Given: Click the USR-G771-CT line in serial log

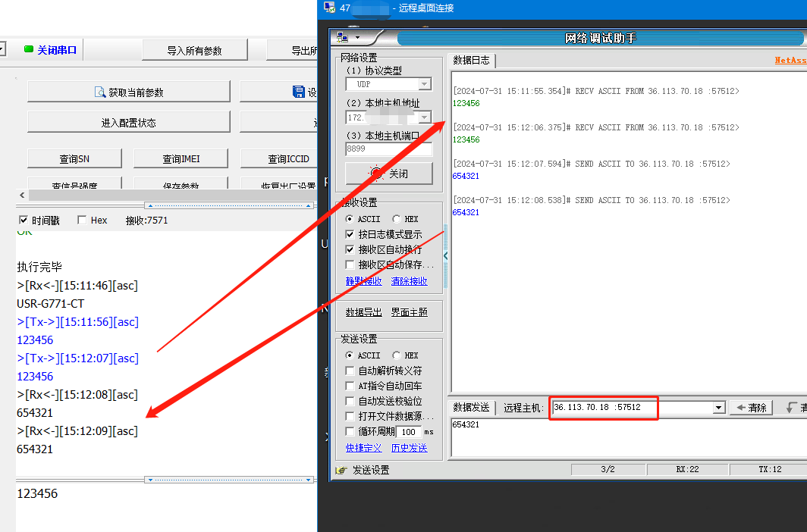Looking at the screenshot, I should pyautogui.click(x=50, y=304).
